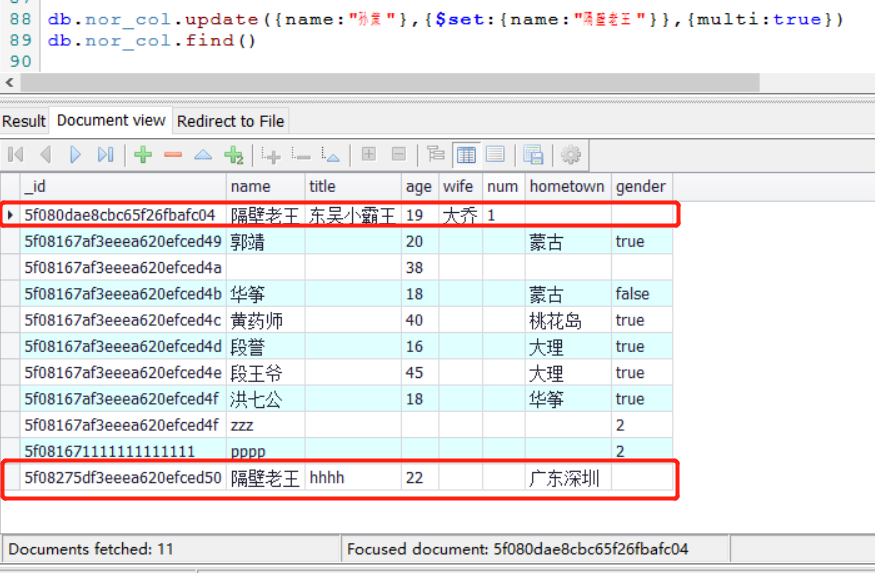Click the wife column header
The image size is (875, 573).
460,186
